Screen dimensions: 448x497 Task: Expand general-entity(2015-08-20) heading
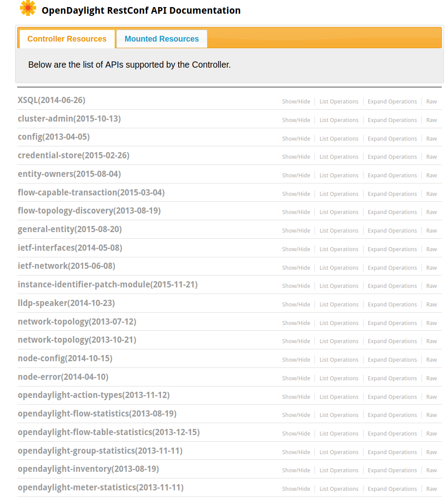point(70,229)
